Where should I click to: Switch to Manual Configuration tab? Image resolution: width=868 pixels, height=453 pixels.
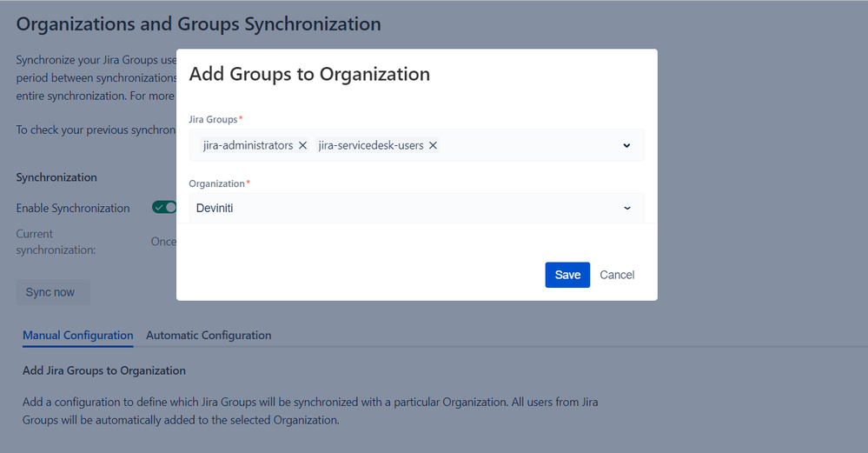78,335
